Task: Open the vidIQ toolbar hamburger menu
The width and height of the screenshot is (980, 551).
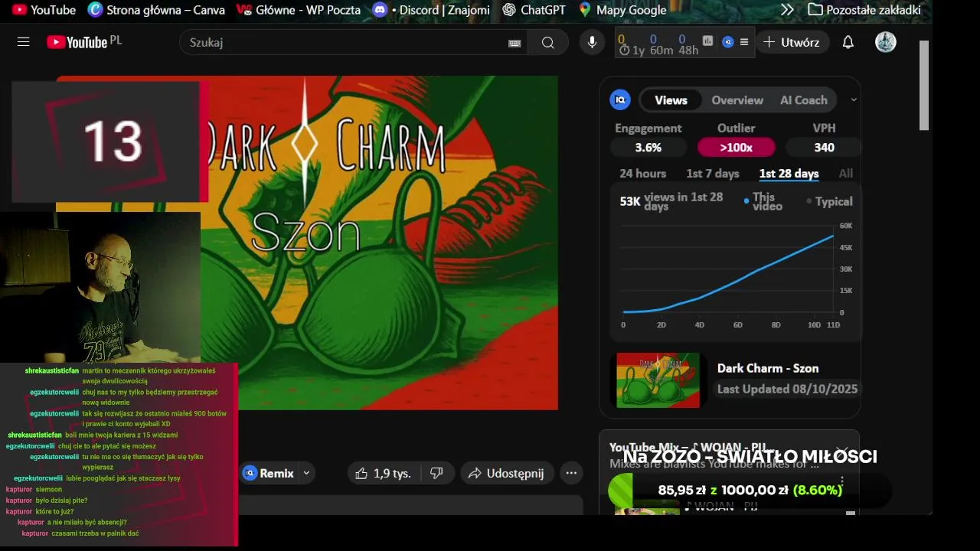Action: (x=744, y=42)
